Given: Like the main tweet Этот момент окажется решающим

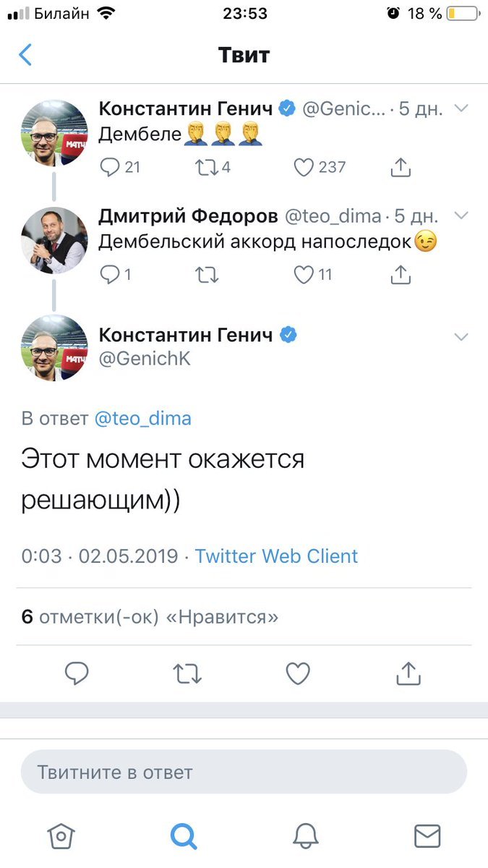Looking at the screenshot, I should 298,674.
